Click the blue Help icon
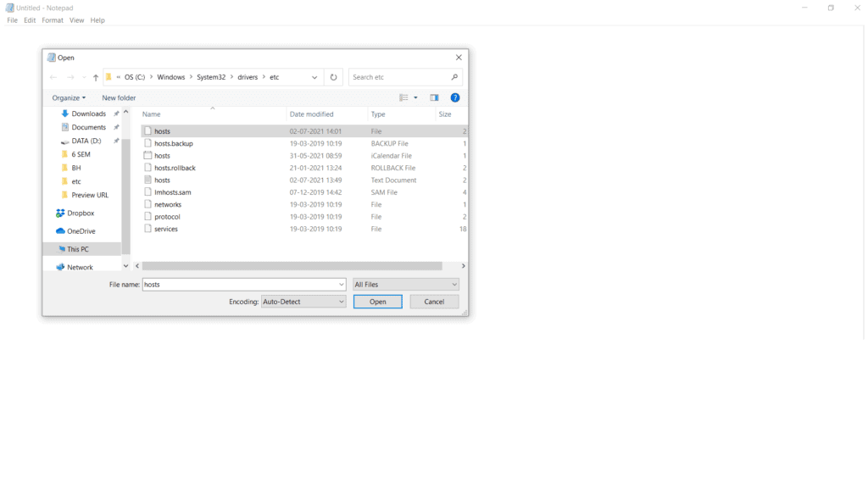 pyautogui.click(x=455, y=97)
